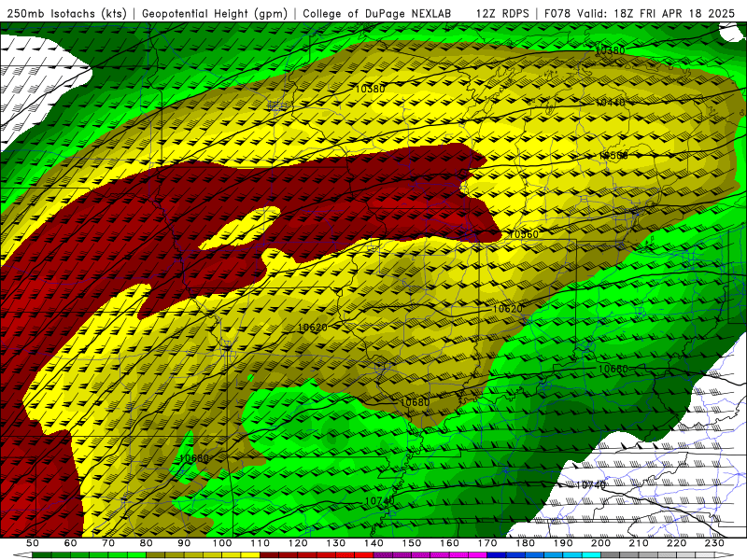Click the 210 kt value on color scale
Screen dimensions: 747x560
click(x=639, y=543)
